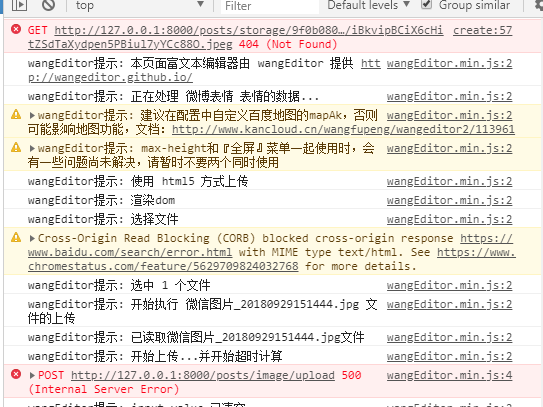The width and height of the screenshot is (543, 407).
Task: Click warning icon on max-height message
Action: tap(16, 147)
